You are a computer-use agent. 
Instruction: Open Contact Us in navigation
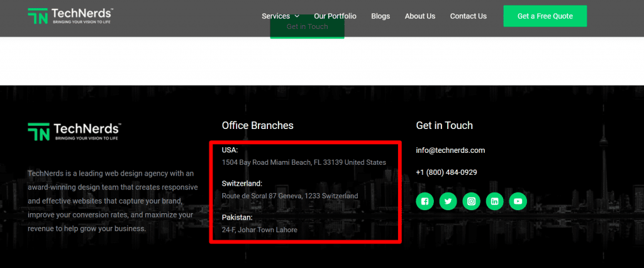click(468, 16)
